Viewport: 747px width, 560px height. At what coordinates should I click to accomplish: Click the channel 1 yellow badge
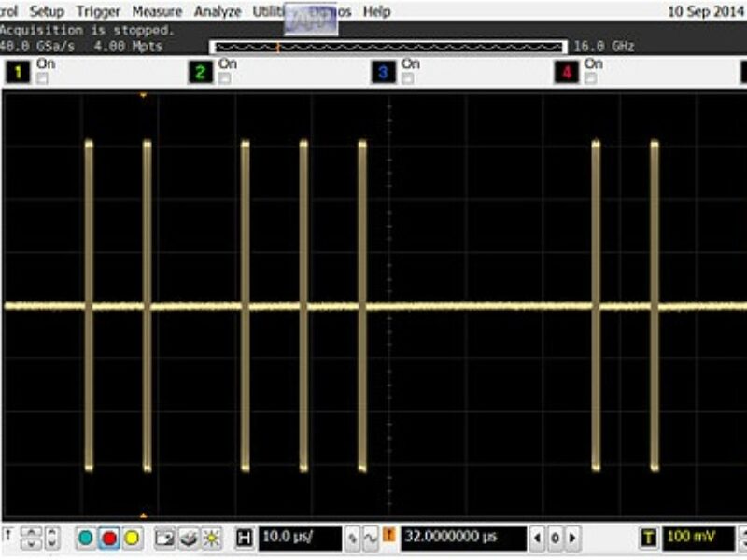[18, 72]
